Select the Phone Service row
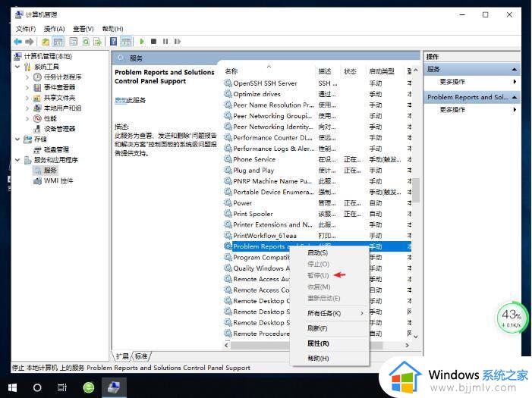The height and width of the screenshot is (398, 532). 254,159
